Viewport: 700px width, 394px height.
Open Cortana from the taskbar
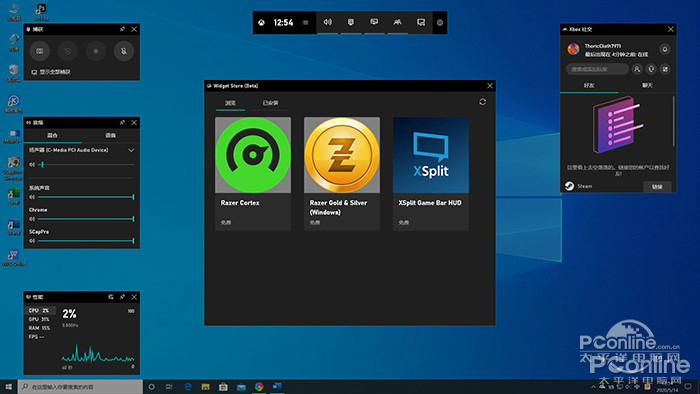[x=152, y=386]
